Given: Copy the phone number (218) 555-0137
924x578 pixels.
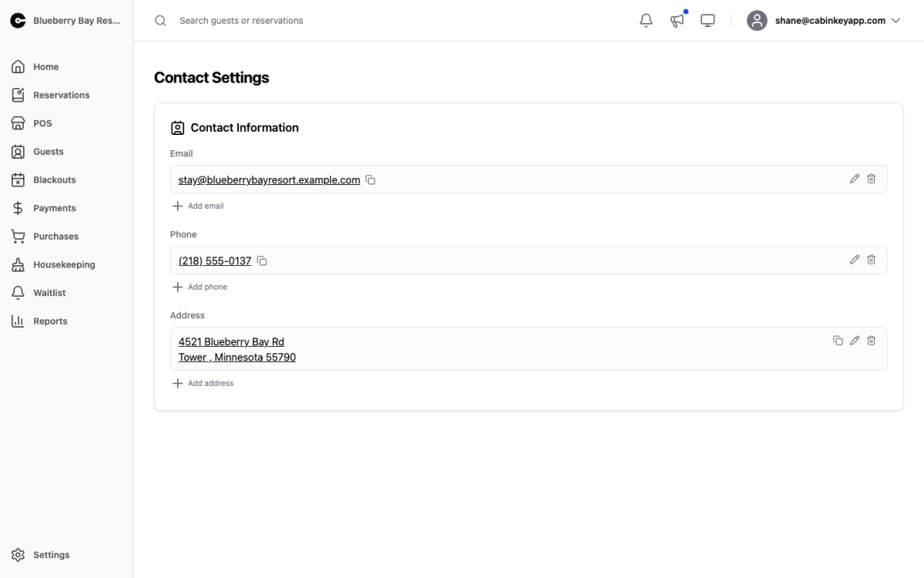Looking at the screenshot, I should coord(262,261).
